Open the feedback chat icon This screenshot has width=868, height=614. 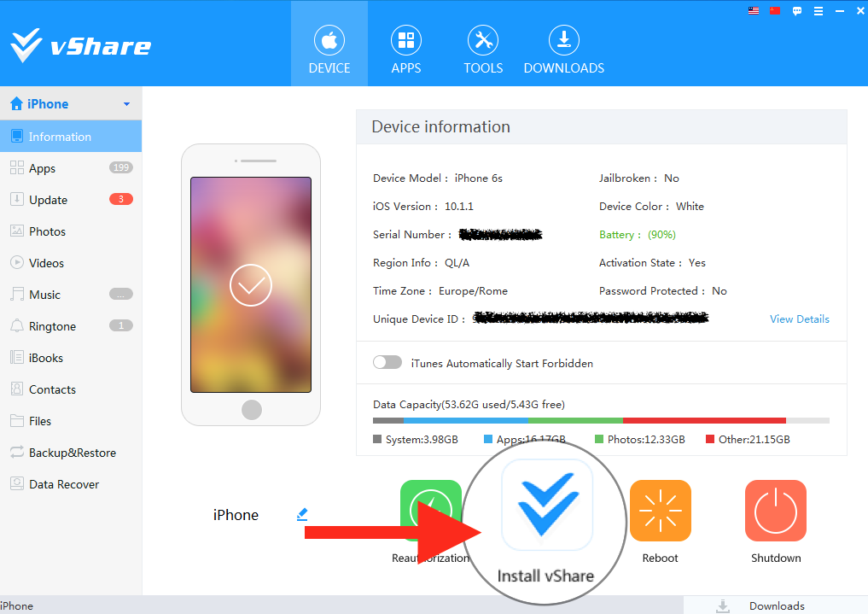796,10
